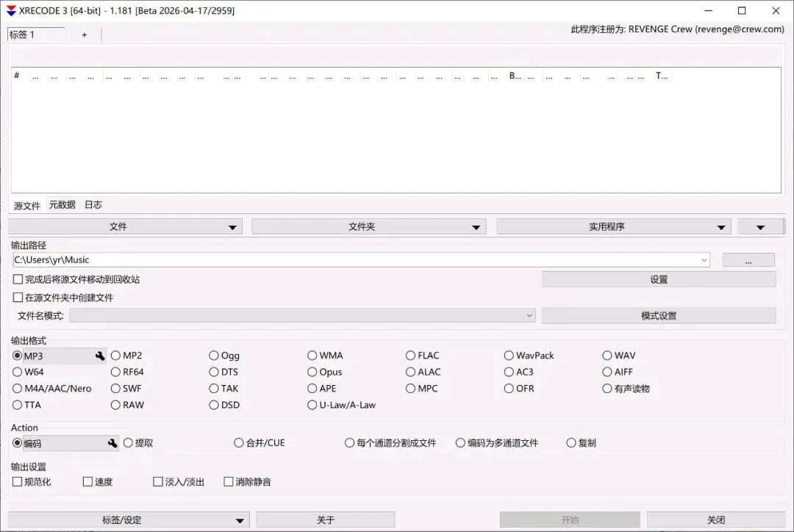This screenshot has height=532, width=794.
Task: Select the W64 output format
Action: 28,372
